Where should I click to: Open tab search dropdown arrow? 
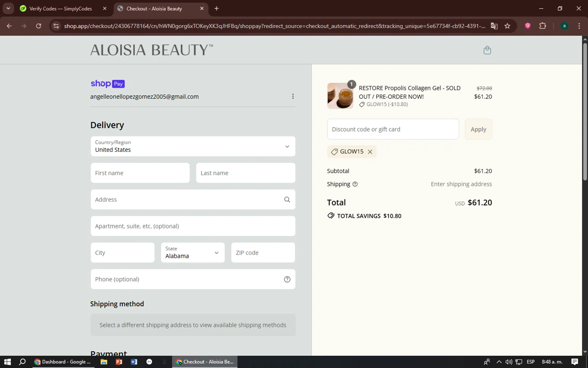tap(8, 8)
